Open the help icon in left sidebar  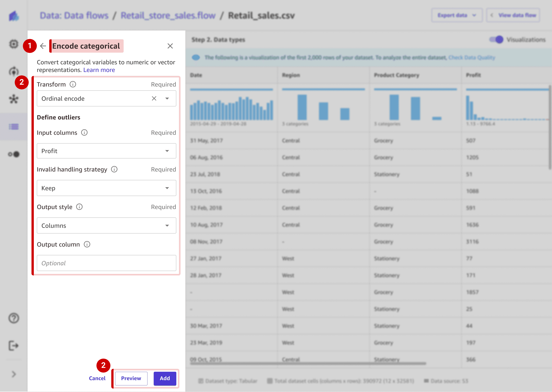point(14,318)
